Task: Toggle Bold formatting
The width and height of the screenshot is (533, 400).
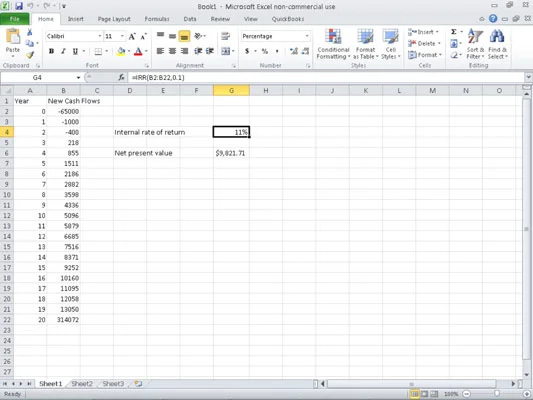Action: click(51, 51)
